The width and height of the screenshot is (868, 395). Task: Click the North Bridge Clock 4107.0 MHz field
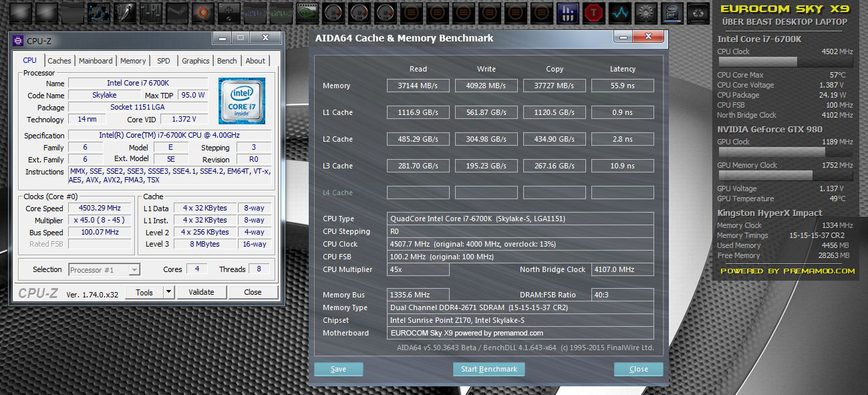[623, 269]
